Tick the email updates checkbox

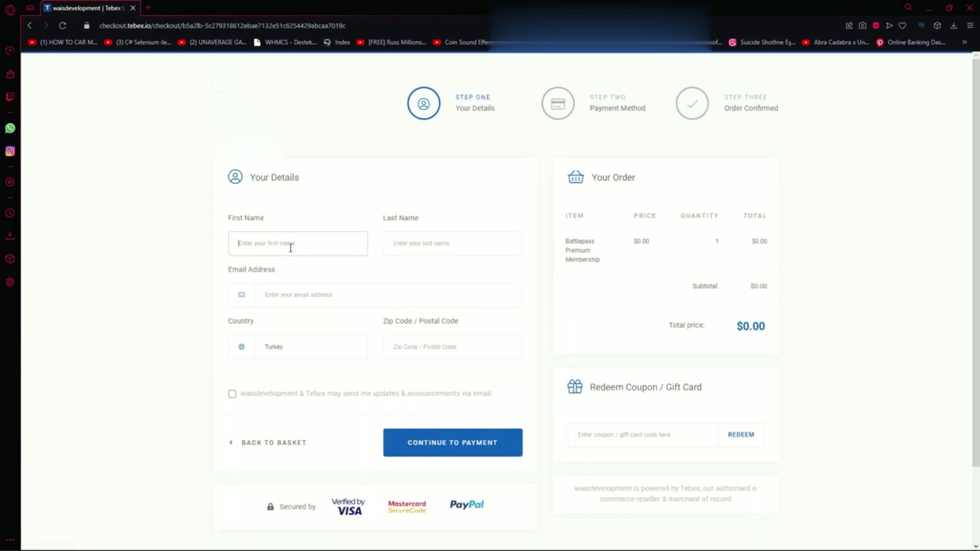232,394
